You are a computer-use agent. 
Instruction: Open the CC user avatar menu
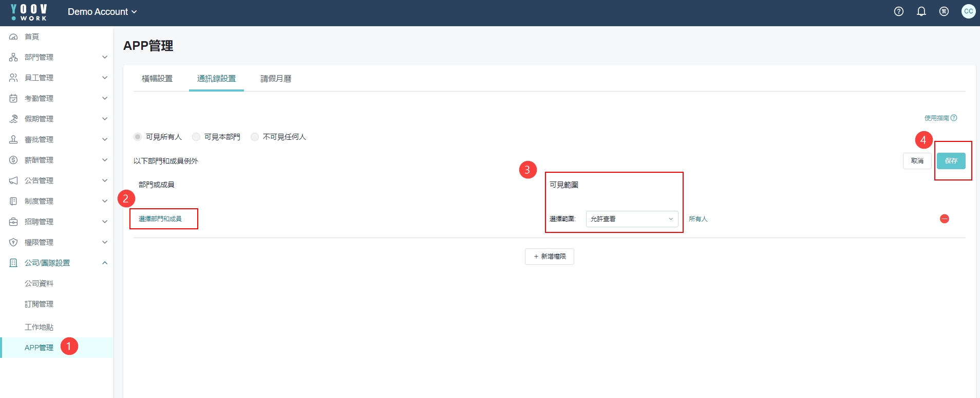click(x=968, y=11)
